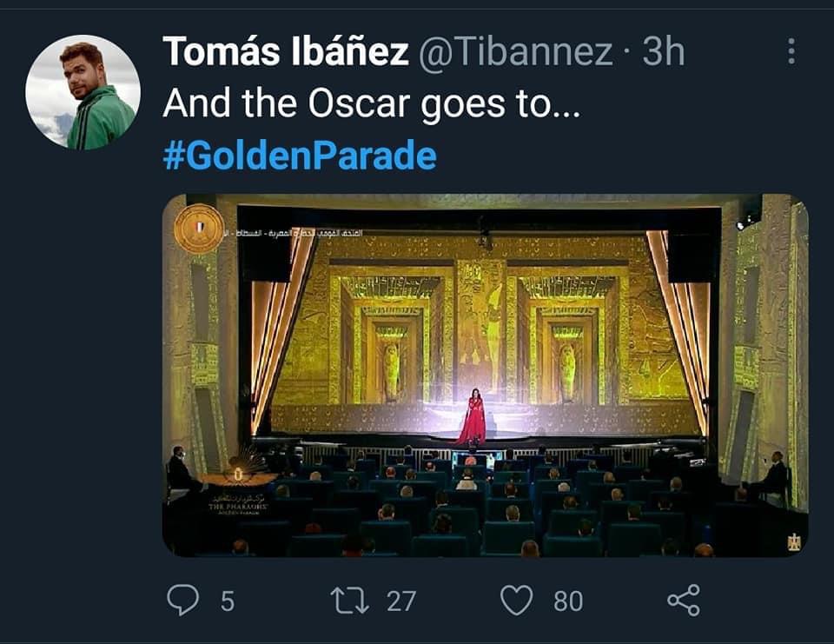This screenshot has height=644, width=834.
Task: Click the @Tibannez handle
Action: point(516,52)
